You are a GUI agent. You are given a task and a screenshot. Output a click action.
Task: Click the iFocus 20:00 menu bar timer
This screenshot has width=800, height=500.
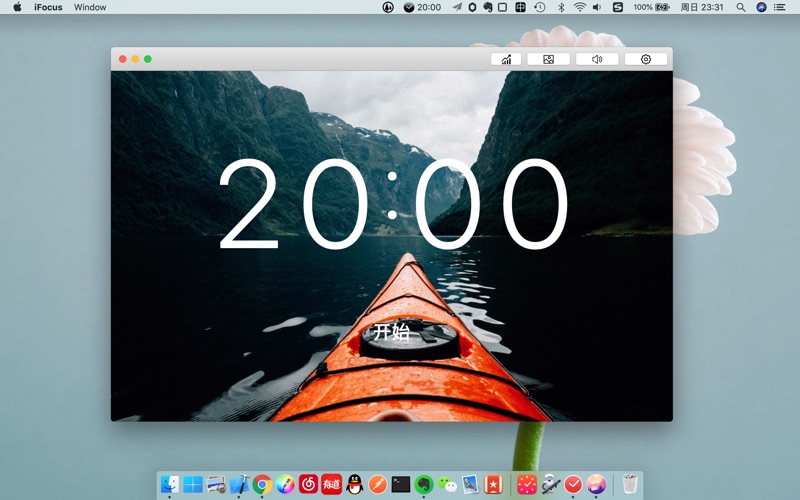(422, 7)
